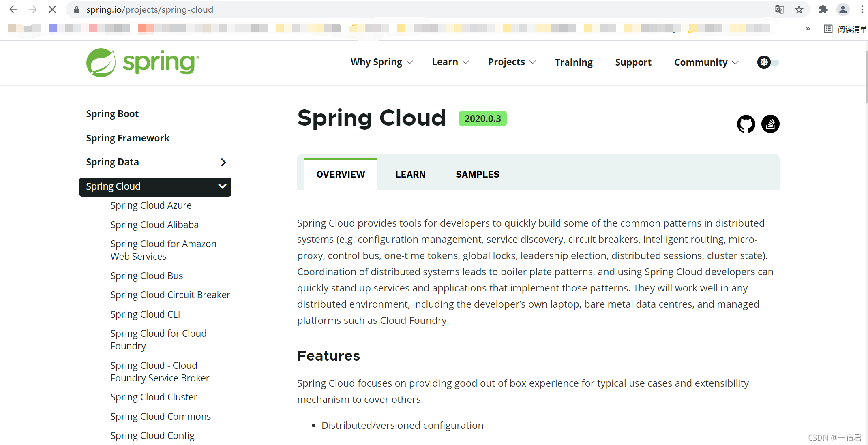Click the Spring Cloud page heading
Screen dimensions: 868x445
click(x=371, y=118)
